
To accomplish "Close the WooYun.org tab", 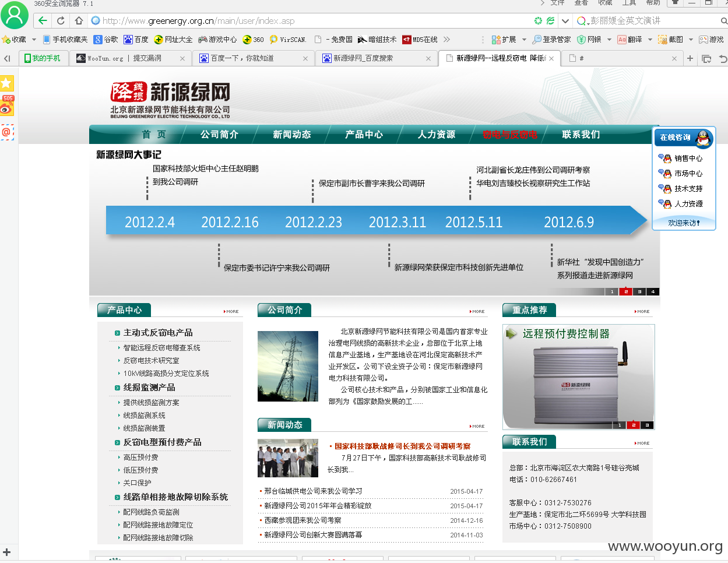I will point(182,58).
